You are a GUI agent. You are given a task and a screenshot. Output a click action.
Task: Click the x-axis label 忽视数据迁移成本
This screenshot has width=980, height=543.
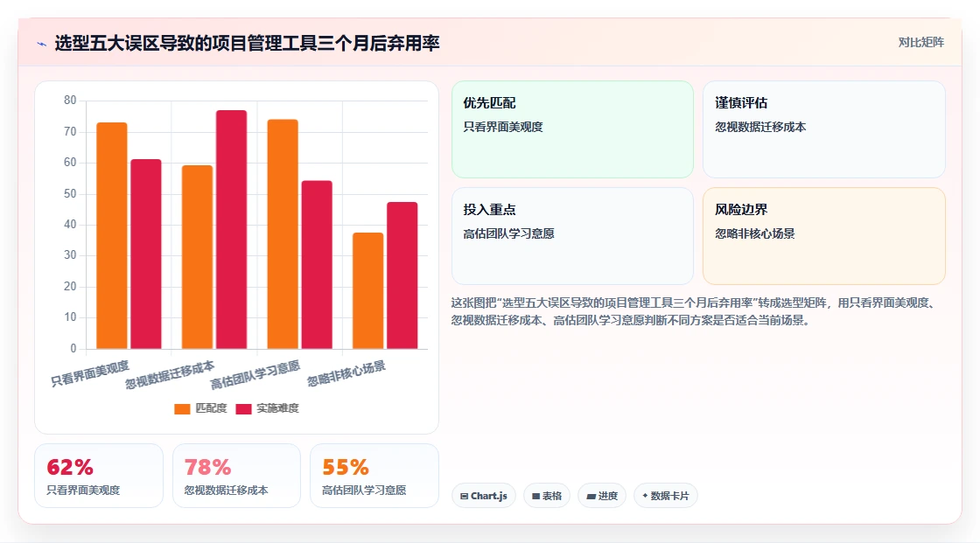(170, 375)
